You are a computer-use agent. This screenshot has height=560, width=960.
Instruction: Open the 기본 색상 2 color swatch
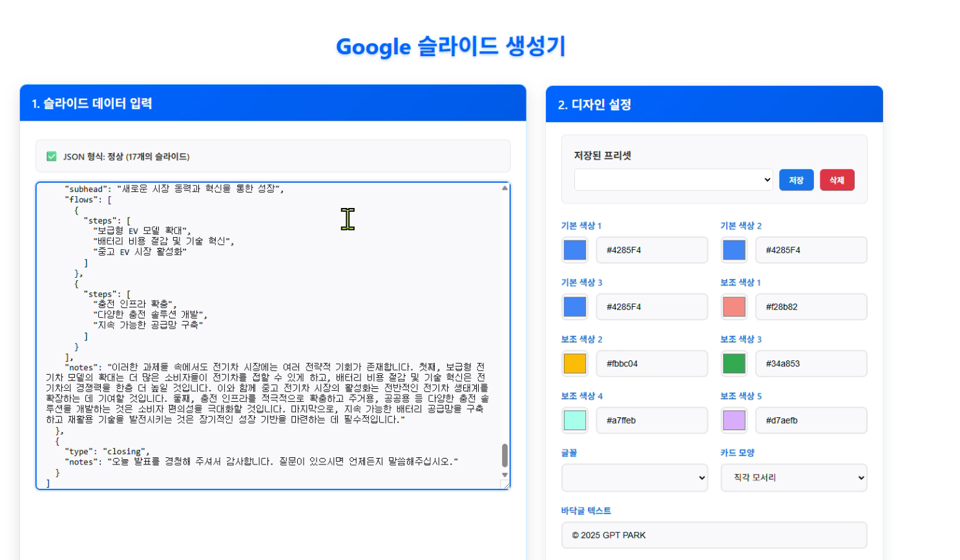[x=734, y=250]
